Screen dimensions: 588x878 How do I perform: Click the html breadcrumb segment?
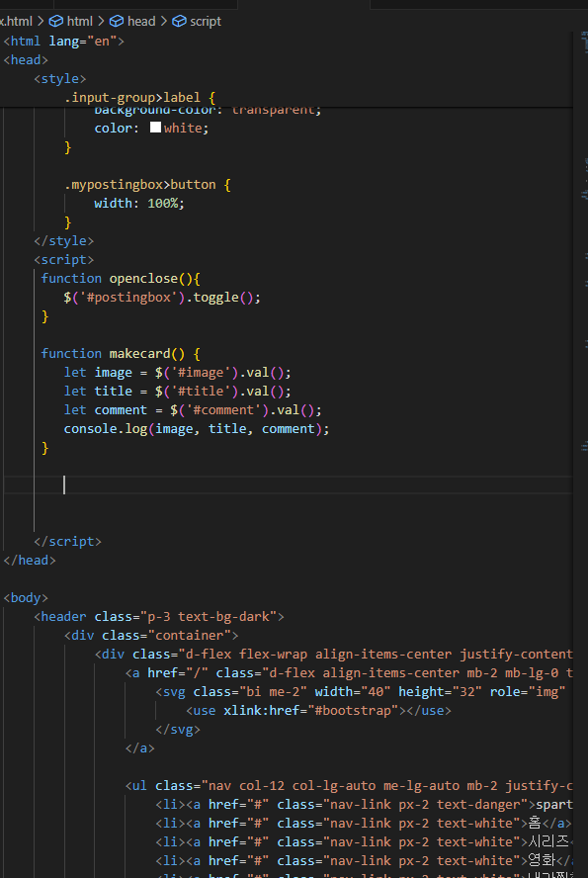[x=79, y=22]
